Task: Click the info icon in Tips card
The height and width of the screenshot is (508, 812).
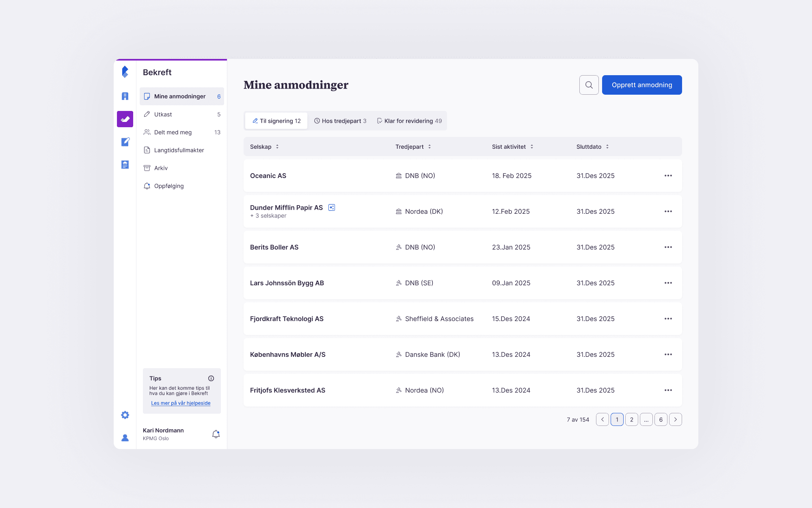Action: click(x=211, y=378)
